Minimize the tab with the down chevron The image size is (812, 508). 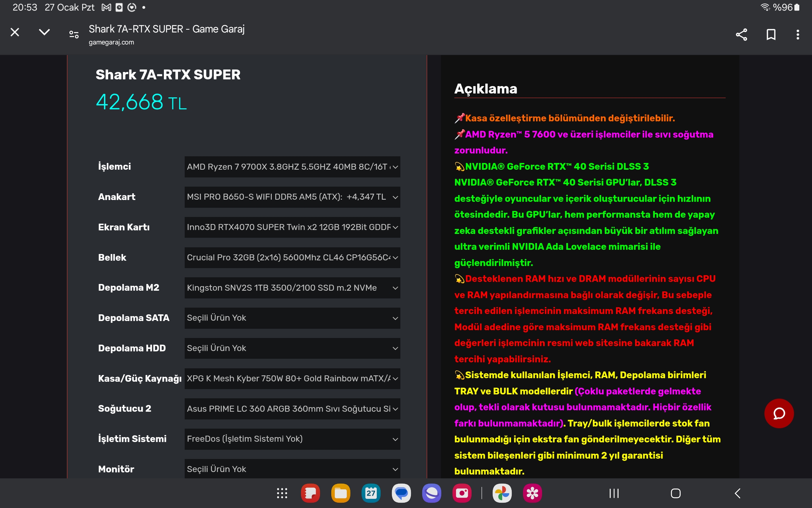(x=44, y=32)
